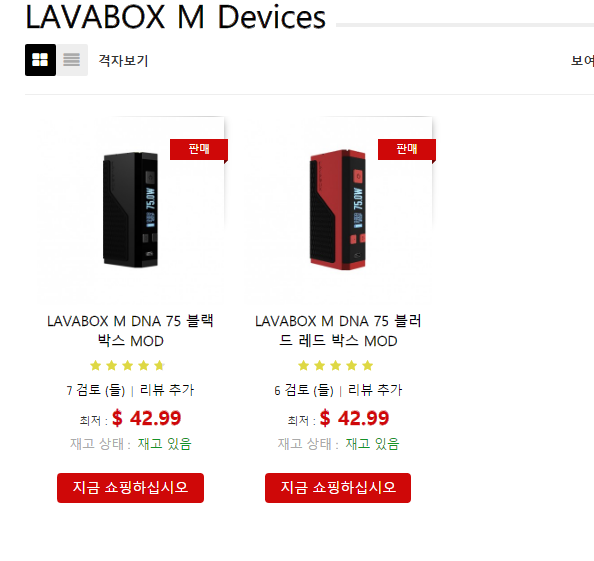This screenshot has height=561, width=594.
Task: Click $42.99 price of red mod
Action: (x=355, y=419)
